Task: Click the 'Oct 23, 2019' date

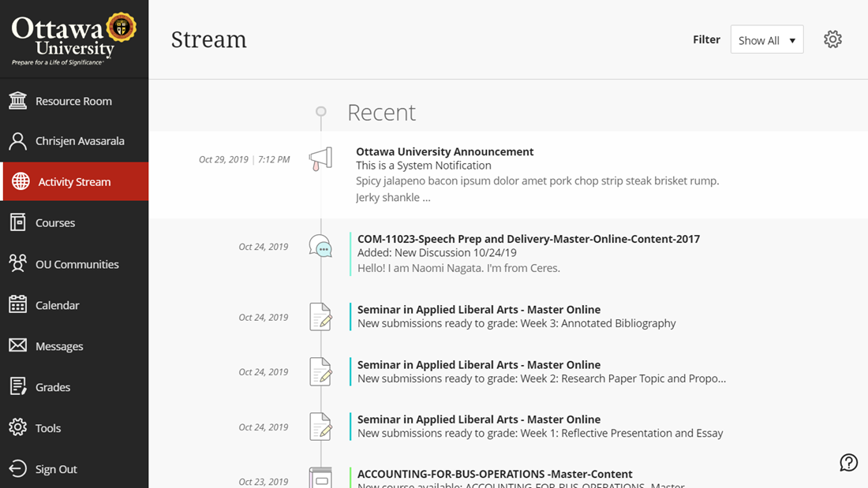Action: (264, 482)
